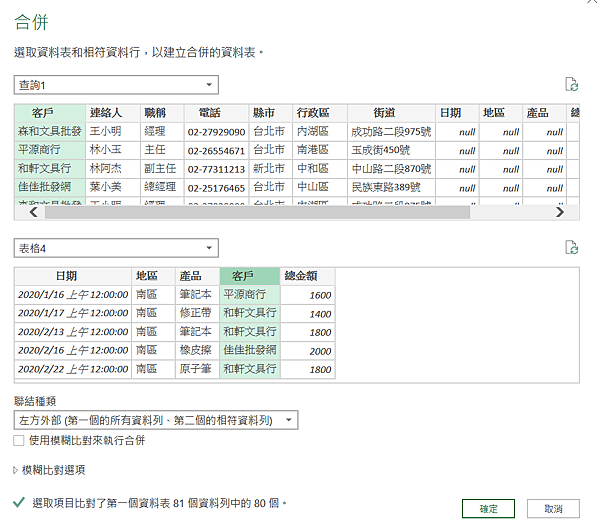Select the 職稱 column header

tap(162, 113)
